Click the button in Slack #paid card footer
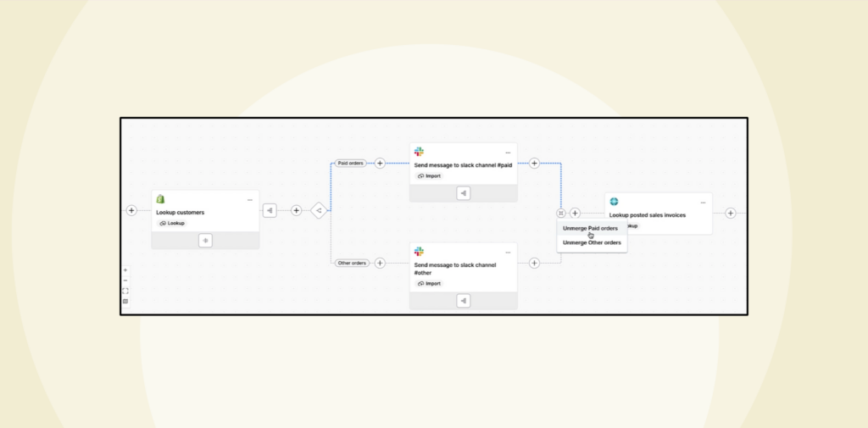The image size is (868, 428). click(x=464, y=193)
